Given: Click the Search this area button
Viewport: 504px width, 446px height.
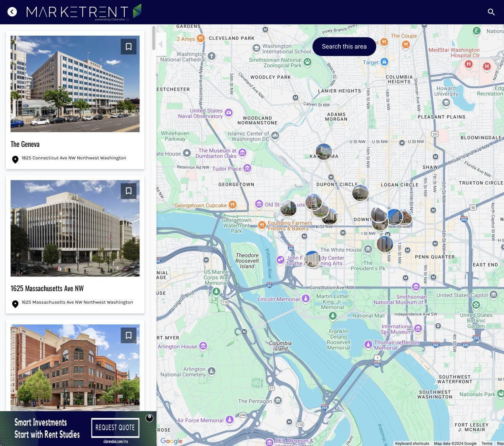Looking at the screenshot, I should (344, 46).
